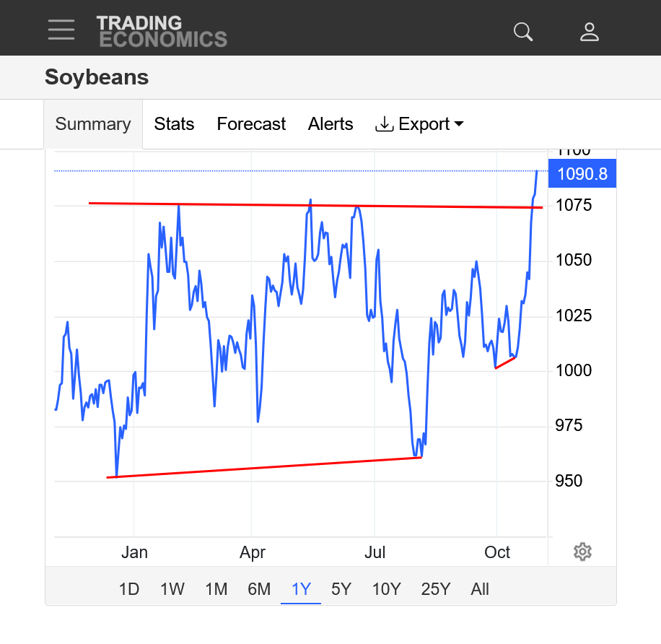The height and width of the screenshot is (644, 661).
Task: Go to the Forecast tab
Action: point(251,124)
